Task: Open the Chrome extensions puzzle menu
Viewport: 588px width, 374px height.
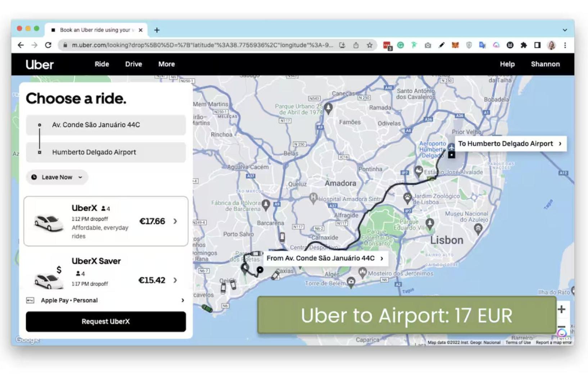Action: 524,45
